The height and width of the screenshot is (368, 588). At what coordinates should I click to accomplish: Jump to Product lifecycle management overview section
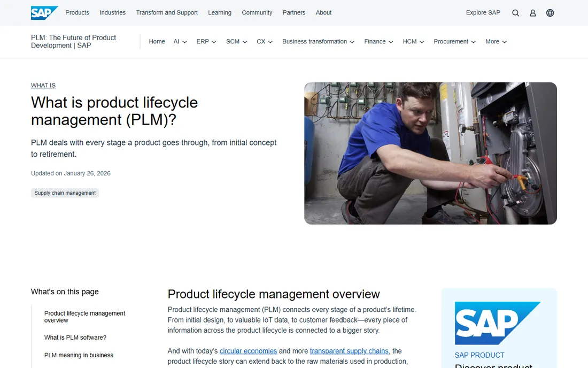pos(84,317)
